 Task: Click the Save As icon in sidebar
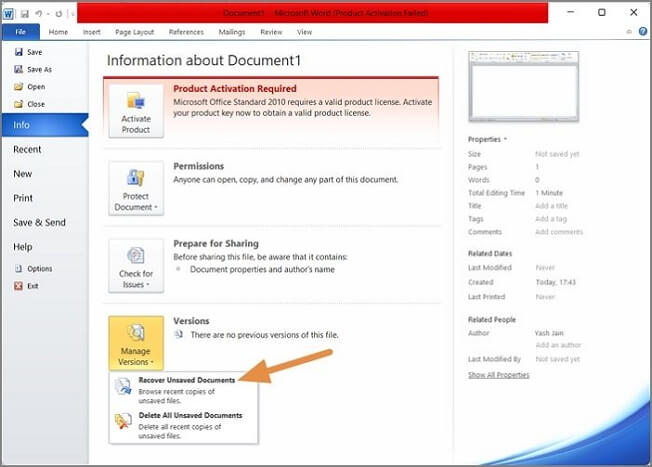(x=18, y=69)
